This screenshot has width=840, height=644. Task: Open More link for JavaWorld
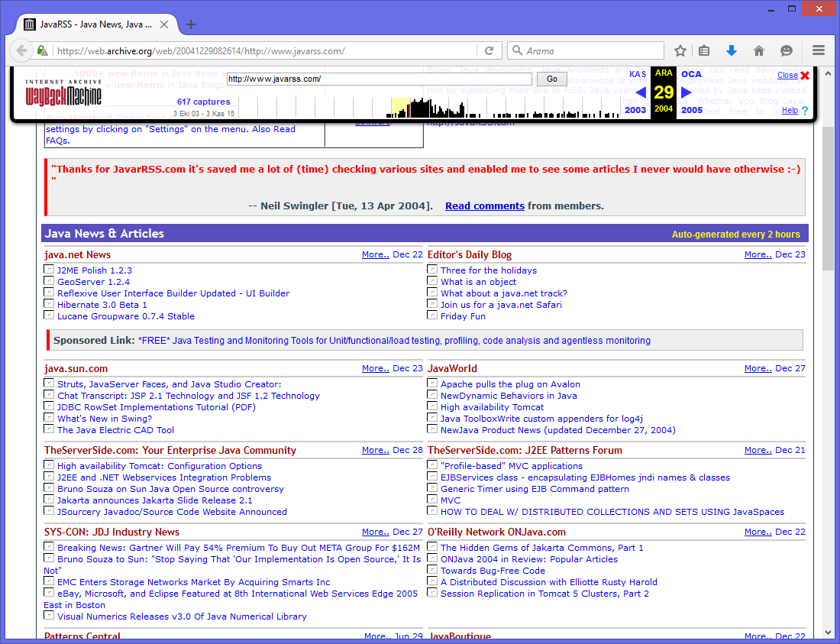pos(758,368)
